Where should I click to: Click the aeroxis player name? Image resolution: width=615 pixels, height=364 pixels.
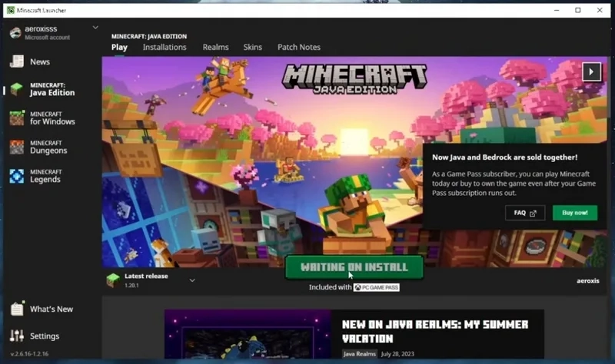587,280
